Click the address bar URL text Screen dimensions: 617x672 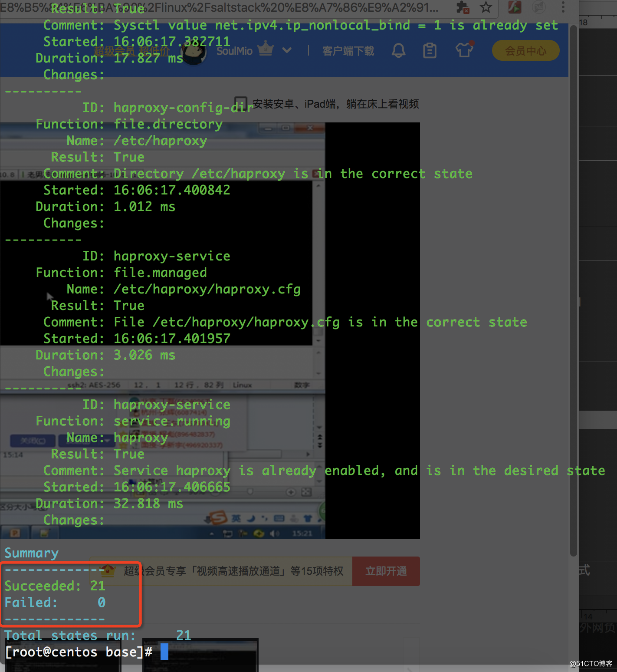(x=219, y=7)
